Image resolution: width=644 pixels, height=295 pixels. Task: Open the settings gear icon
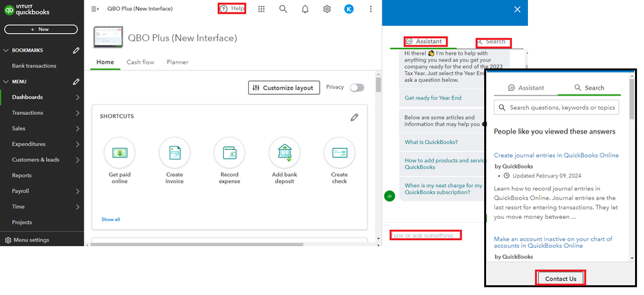(327, 9)
